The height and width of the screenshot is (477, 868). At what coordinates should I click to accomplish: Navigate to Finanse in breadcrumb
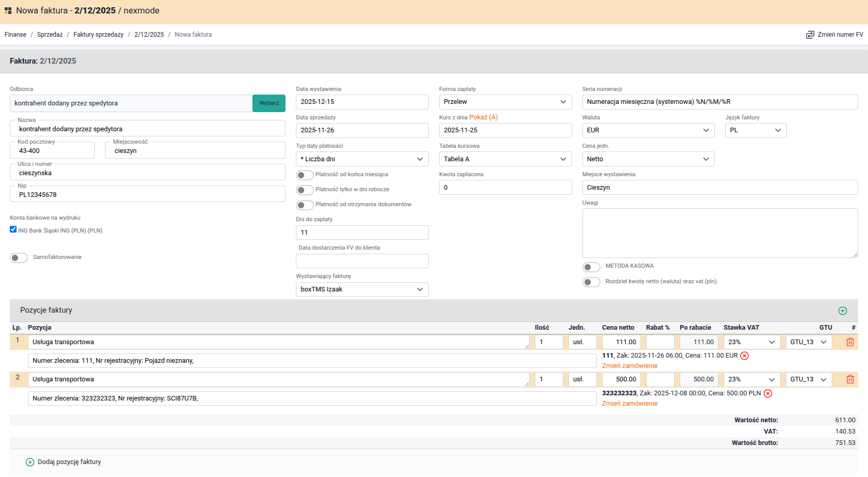click(x=16, y=35)
